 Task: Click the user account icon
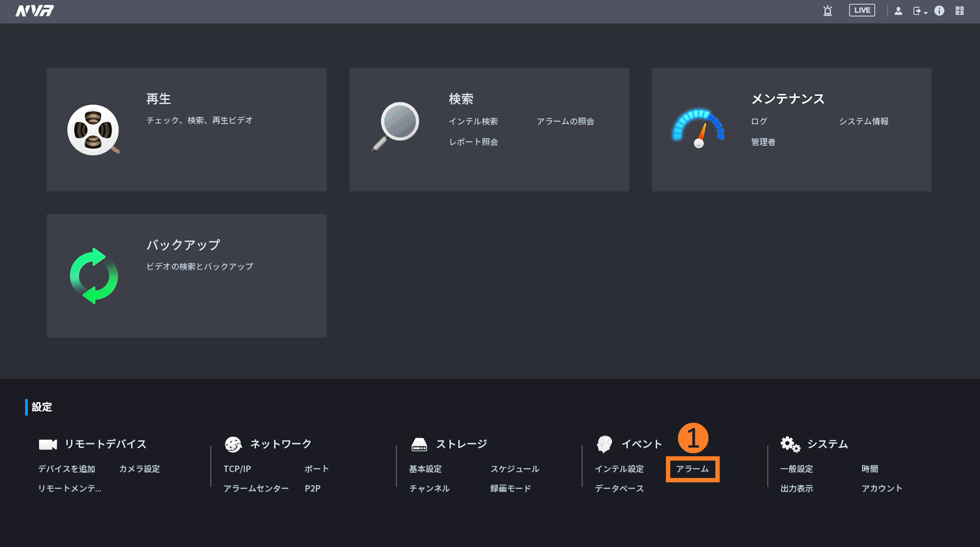point(898,11)
